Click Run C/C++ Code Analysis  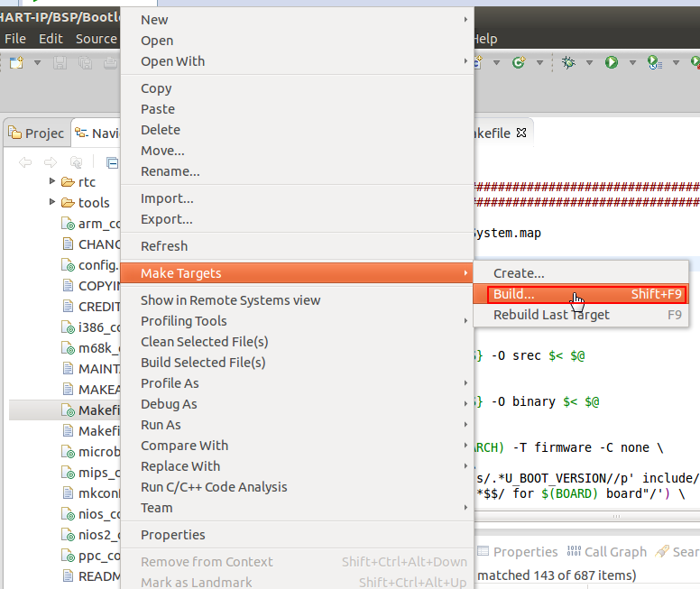[x=298, y=487]
